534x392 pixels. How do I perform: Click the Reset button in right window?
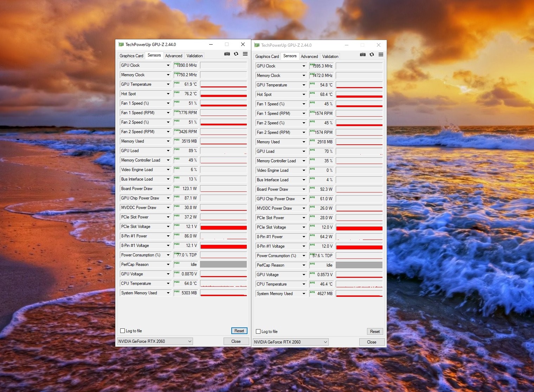375,332
